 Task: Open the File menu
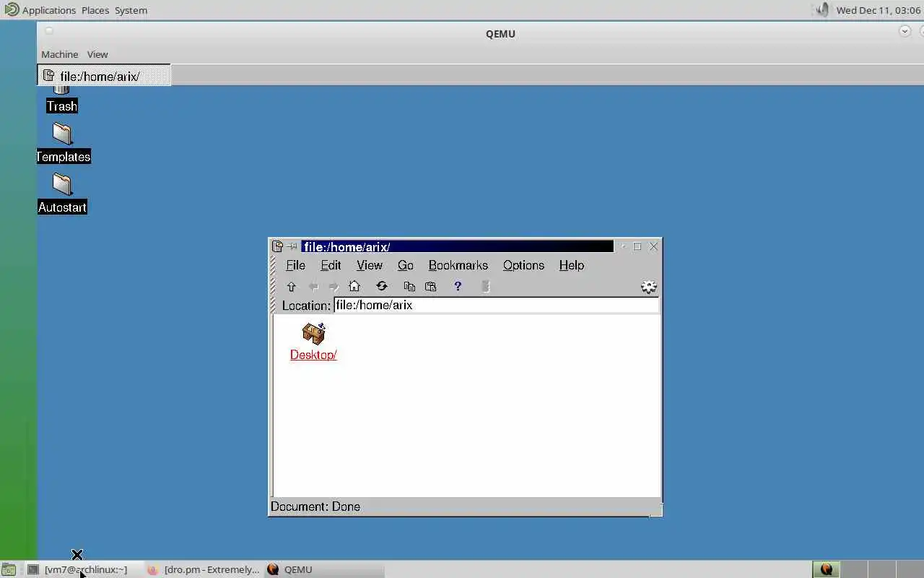(295, 265)
